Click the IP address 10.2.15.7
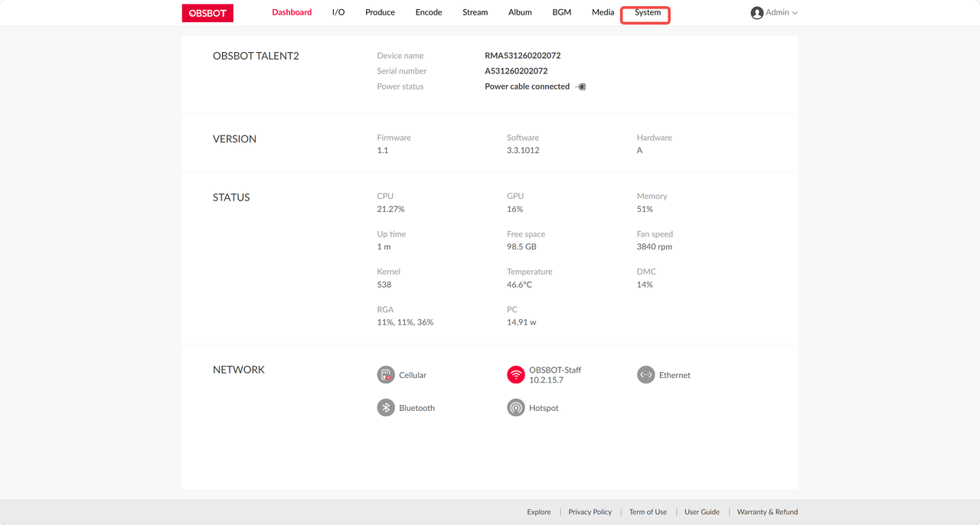 (x=546, y=380)
